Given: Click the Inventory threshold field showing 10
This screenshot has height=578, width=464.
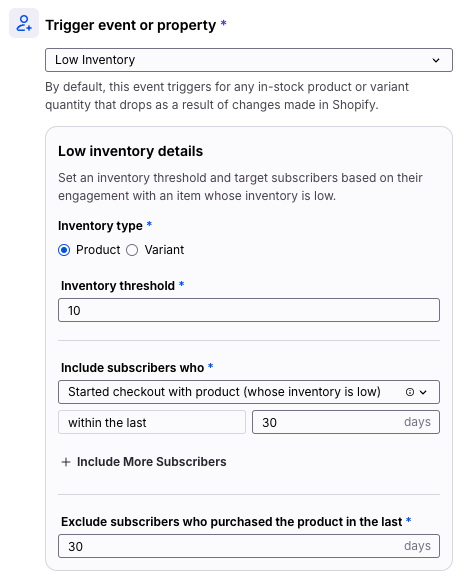Looking at the screenshot, I should 249,310.
